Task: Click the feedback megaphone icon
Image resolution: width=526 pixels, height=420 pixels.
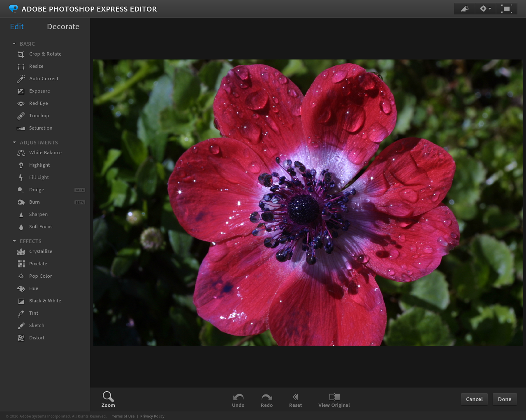Action: tap(464, 8)
